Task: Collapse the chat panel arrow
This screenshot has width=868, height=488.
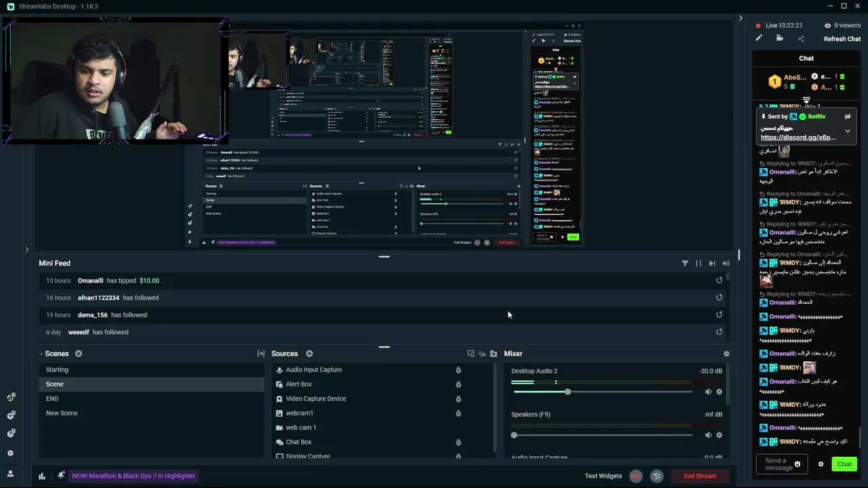Action: pos(741,18)
